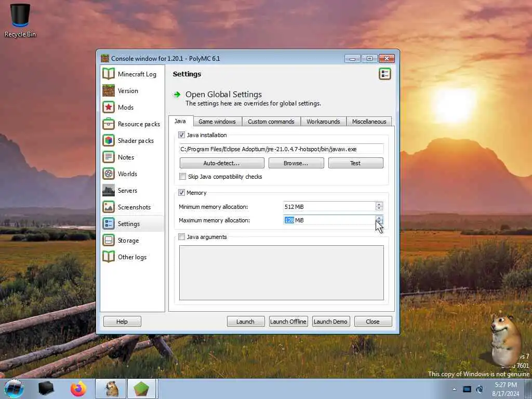This screenshot has width=532, height=399.
Task: Open Global Settings link
Action: [223, 95]
